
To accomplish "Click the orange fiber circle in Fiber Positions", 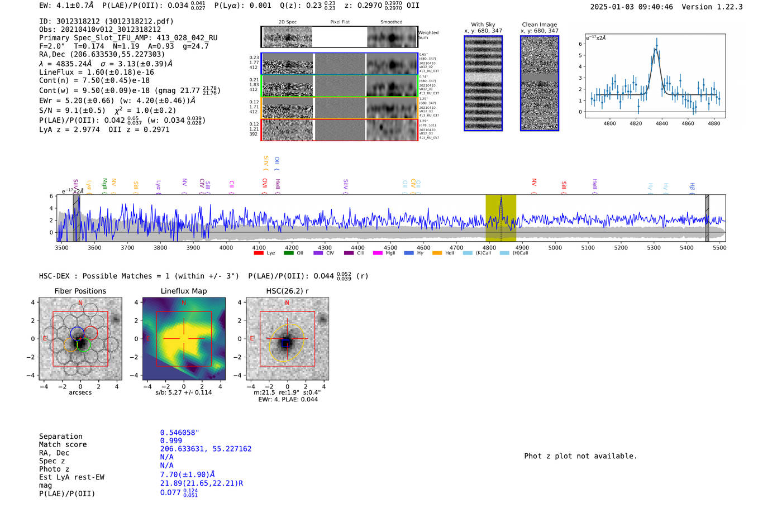I will pyautogui.click(x=70, y=344).
